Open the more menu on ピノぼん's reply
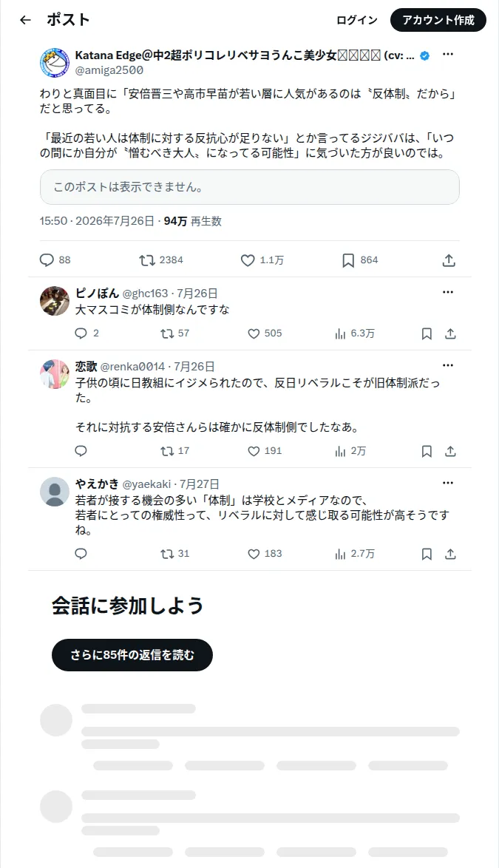The height and width of the screenshot is (868, 499). point(448,292)
